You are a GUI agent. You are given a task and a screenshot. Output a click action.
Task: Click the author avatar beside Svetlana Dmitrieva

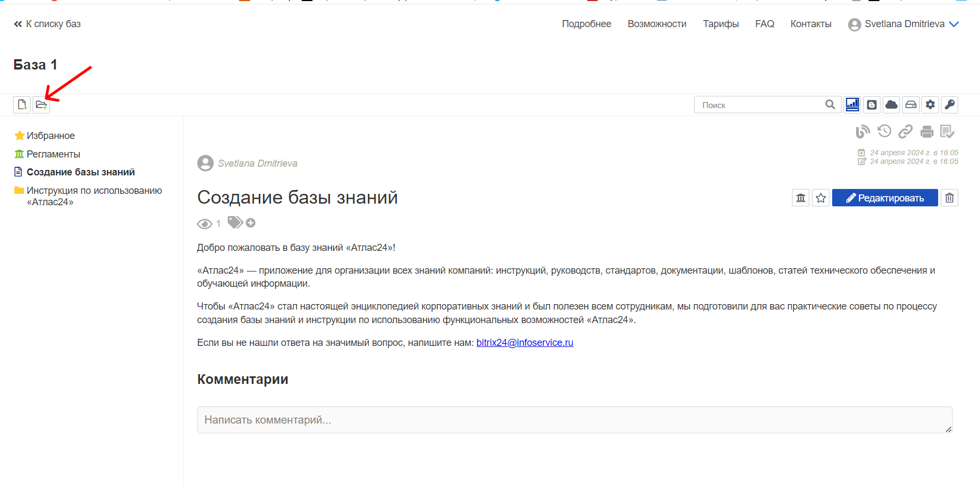(x=205, y=163)
